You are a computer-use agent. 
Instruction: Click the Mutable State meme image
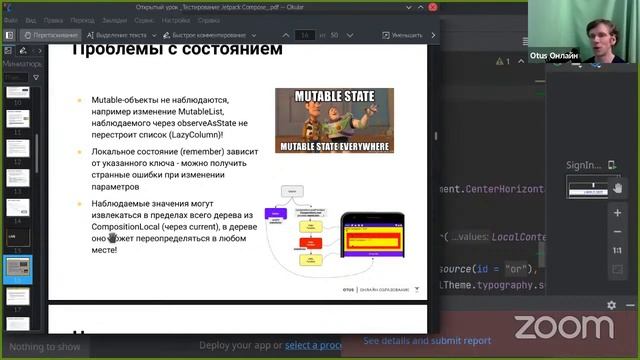point(334,120)
